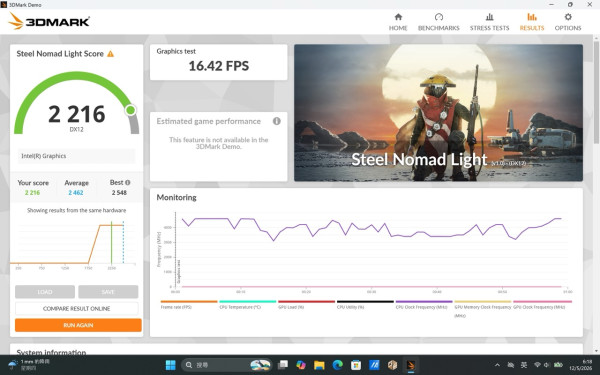Open the Wi-Fi network tray icon
Image resolution: width=600 pixels, height=375 pixels.
click(x=537, y=365)
